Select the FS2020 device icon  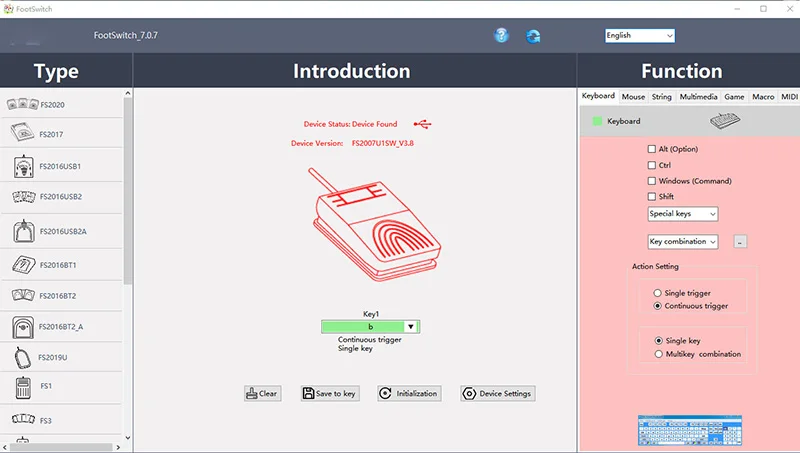pyautogui.click(x=22, y=104)
